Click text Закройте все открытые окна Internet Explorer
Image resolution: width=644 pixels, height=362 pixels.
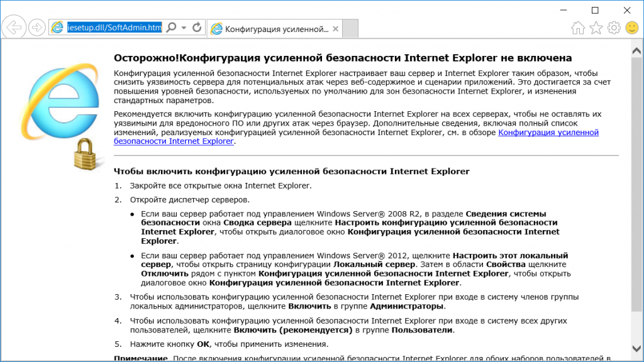coord(221,185)
